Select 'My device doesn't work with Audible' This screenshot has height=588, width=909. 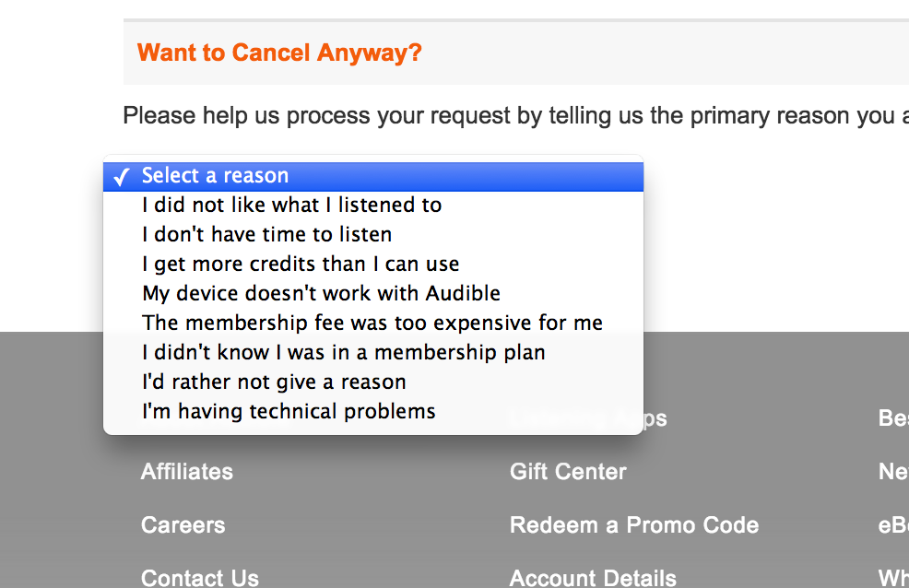pos(321,293)
